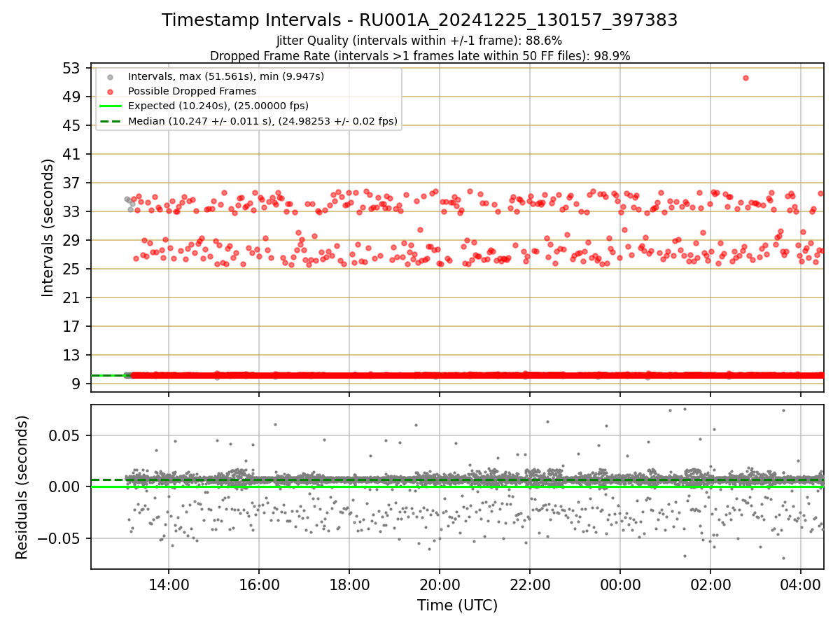
Task: Click the 'Intervals (seconds)' y-axis label
Action: pyautogui.click(x=48, y=227)
